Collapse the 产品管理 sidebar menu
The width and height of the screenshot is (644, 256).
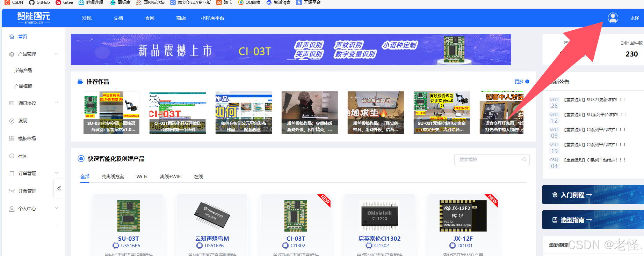[57, 54]
